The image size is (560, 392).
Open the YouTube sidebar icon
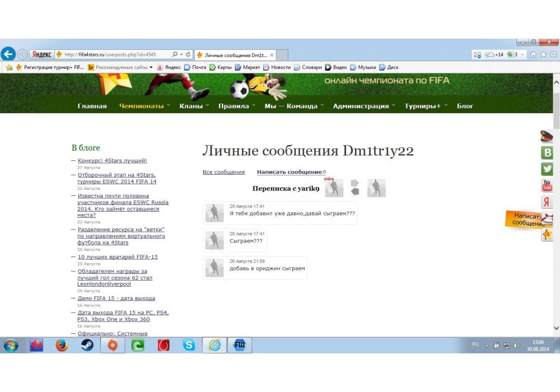(x=547, y=185)
